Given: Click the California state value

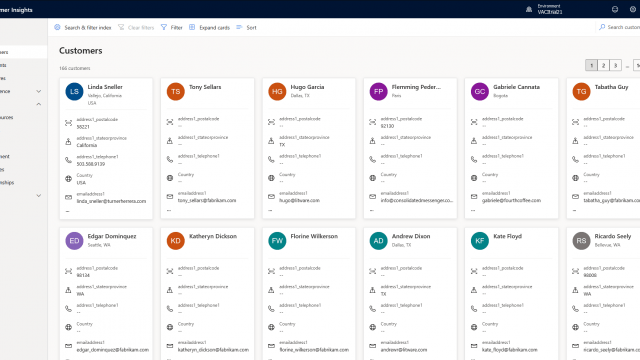Looking at the screenshot, I should pyautogui.click(x=87, y=145).
